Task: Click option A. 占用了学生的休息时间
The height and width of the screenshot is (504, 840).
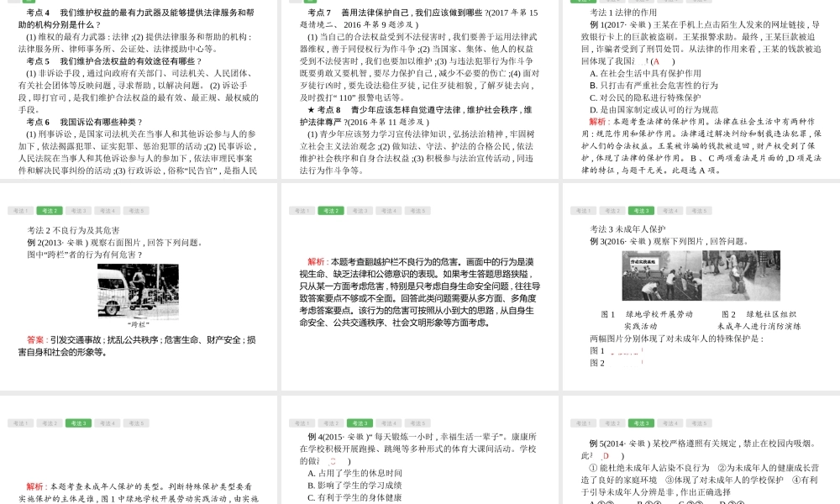Action: [x=354, y=474]
